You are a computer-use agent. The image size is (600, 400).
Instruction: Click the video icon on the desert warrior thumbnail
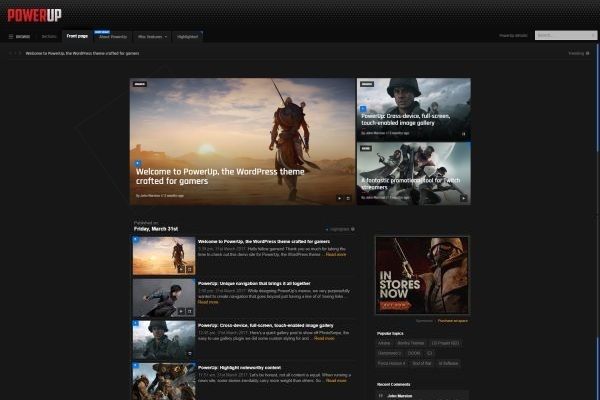pos(181,269)
